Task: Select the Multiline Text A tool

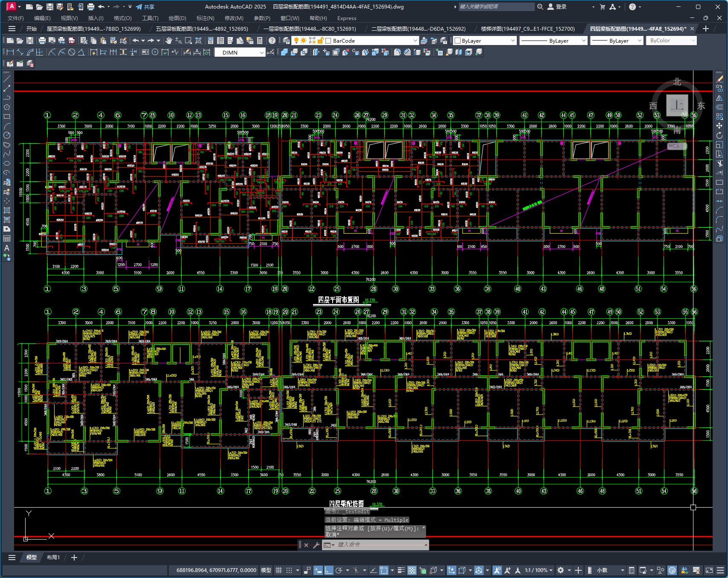Action: click(7, 248)
